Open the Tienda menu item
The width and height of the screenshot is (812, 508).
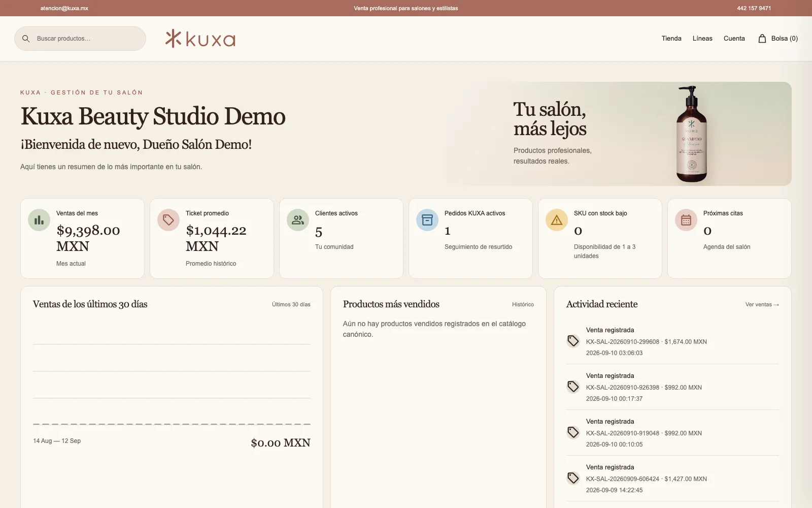coord(671,39)
